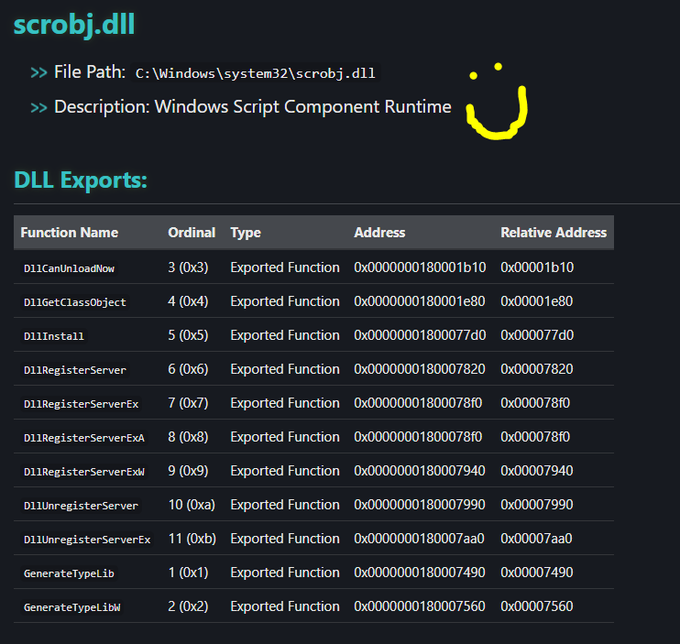Click address 0x0000000180007560

point(420,605)
